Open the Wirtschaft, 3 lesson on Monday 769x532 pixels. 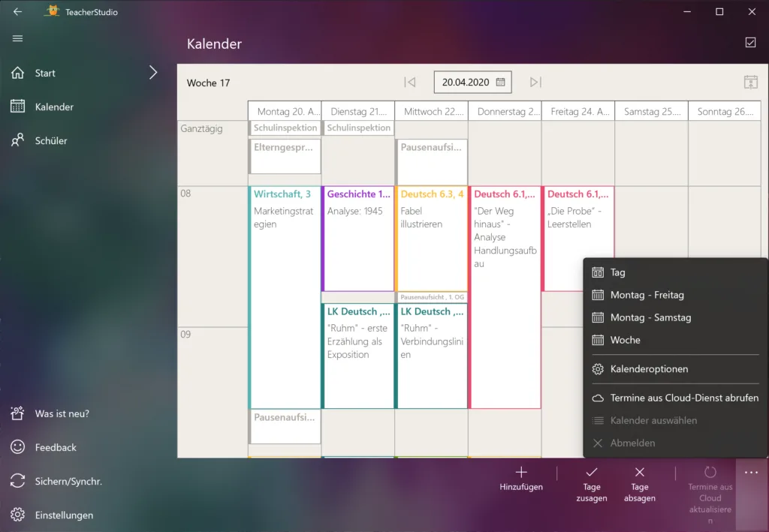coord(285,297)
